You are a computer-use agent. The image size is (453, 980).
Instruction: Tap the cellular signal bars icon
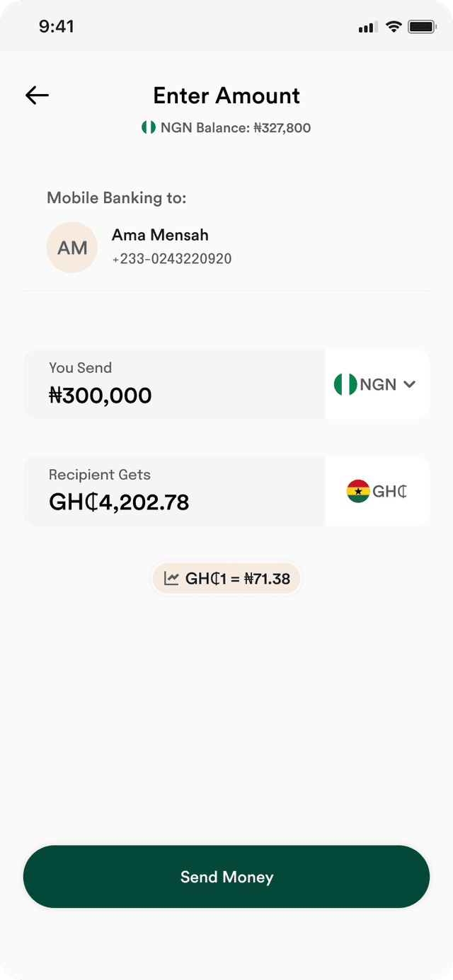tap(367, 28)
